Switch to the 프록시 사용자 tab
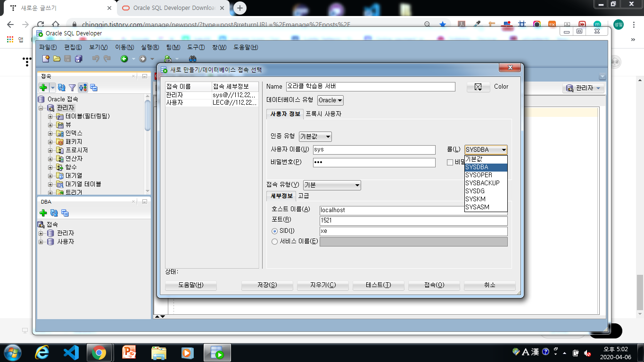 tap(323, 114)
